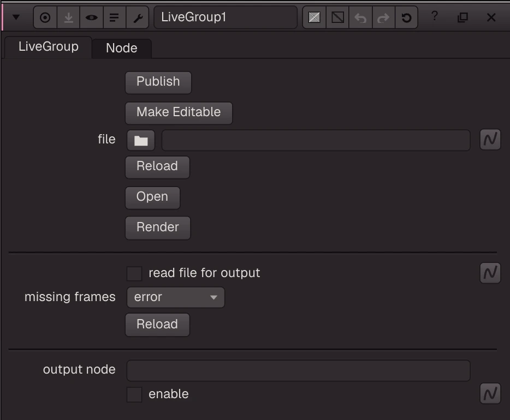Image resolution: width=510 pixels, height=420 pixels.
Task: Open the wrench tools icon menu
Action: coord(138,17)
